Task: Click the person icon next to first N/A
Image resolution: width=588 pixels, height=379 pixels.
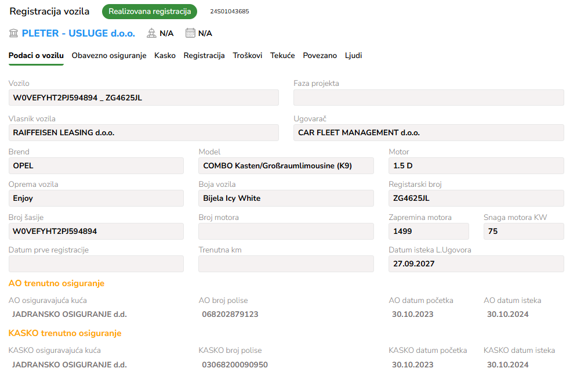Action: pyautogui.click(x=151, y=33)
